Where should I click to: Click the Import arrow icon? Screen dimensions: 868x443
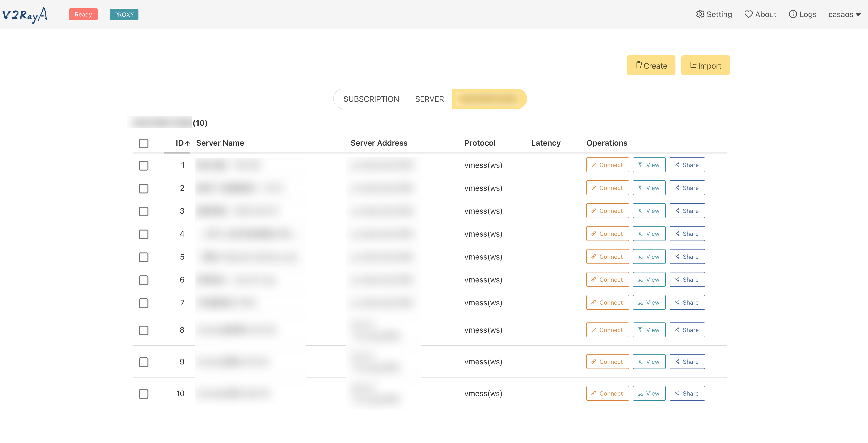693,65
